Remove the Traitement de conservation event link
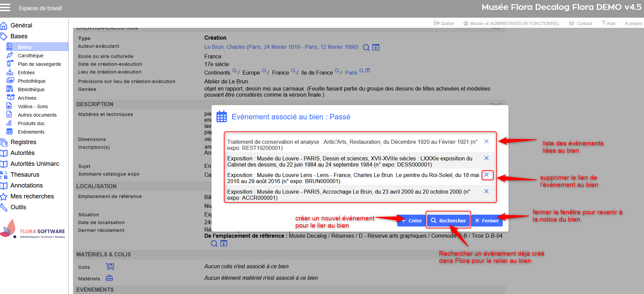The image size is (644, 294). click(x=486, y=141)
